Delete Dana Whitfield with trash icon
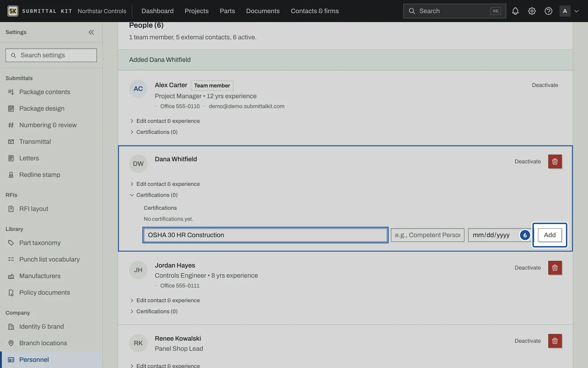This screenshot has height=368, width=588. click(x=555, y=162)
